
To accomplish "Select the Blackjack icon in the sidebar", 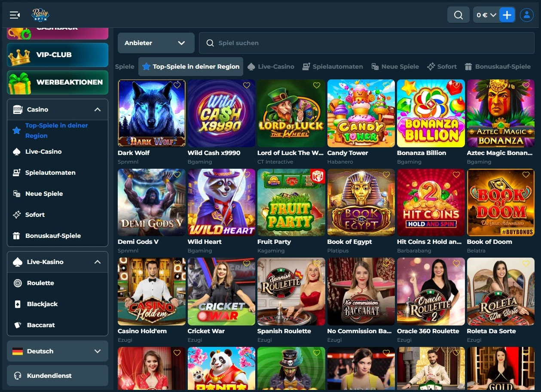I will [x=17, y=304].
